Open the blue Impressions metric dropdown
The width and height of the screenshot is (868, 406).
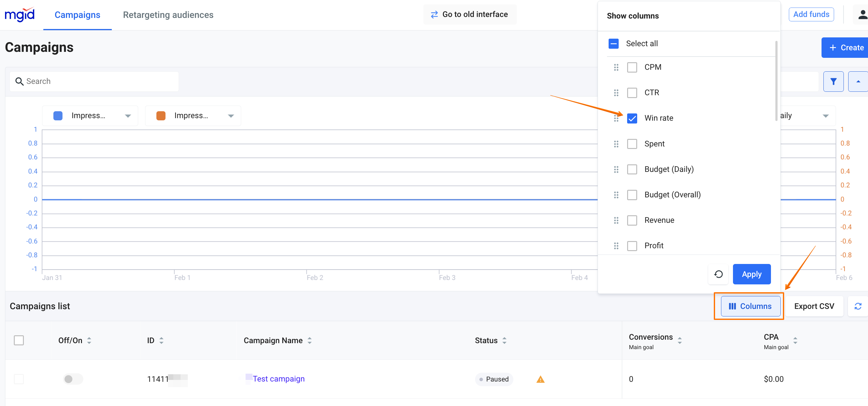click(x=90, y=116)
